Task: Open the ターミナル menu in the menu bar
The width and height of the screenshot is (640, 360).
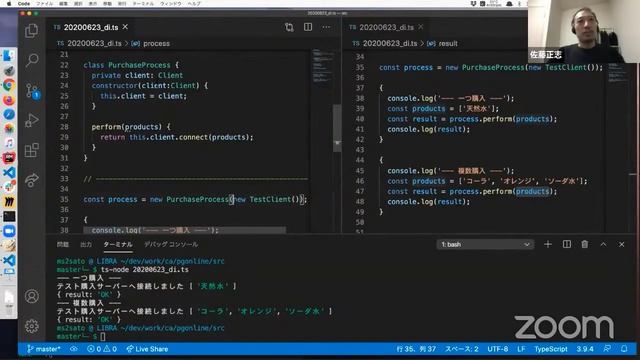Action: 143,3
